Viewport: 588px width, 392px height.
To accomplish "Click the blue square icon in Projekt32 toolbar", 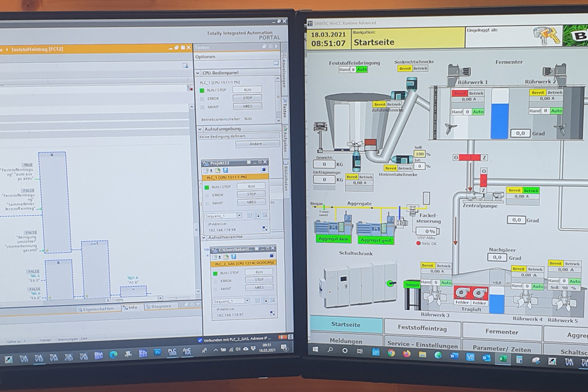I will tap(264, 170).
